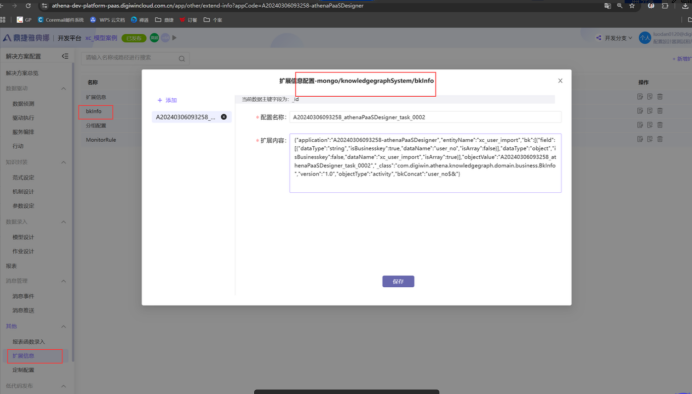The height and width of the screenshot is (394, 692).
Task: Collapse sidebar with the fold icon
Action: click(65, 56)
